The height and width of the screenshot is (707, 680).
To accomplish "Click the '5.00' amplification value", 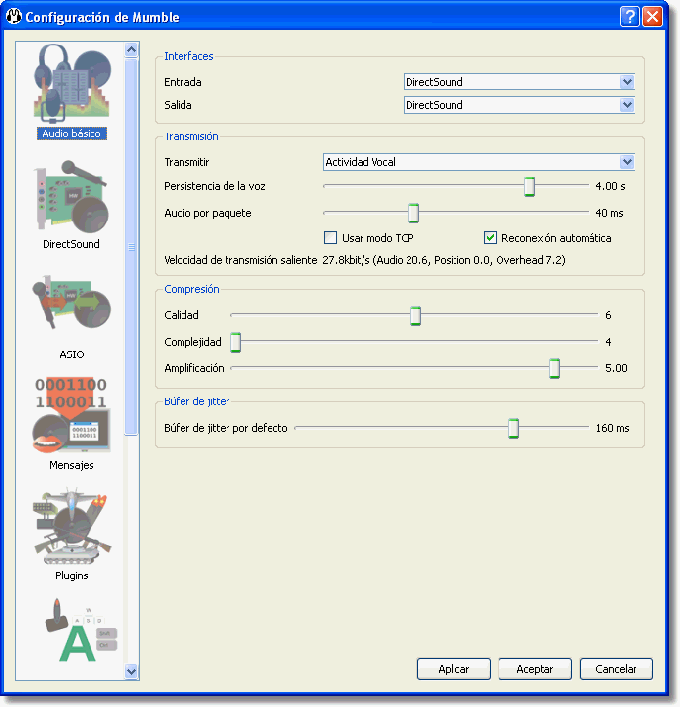I will (x=616, y=368).
